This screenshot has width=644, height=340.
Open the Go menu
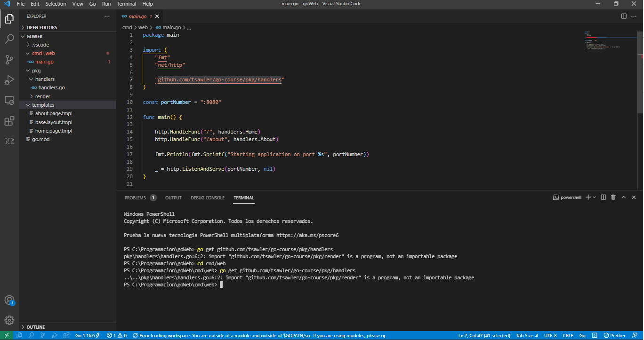tap(92, 4)
